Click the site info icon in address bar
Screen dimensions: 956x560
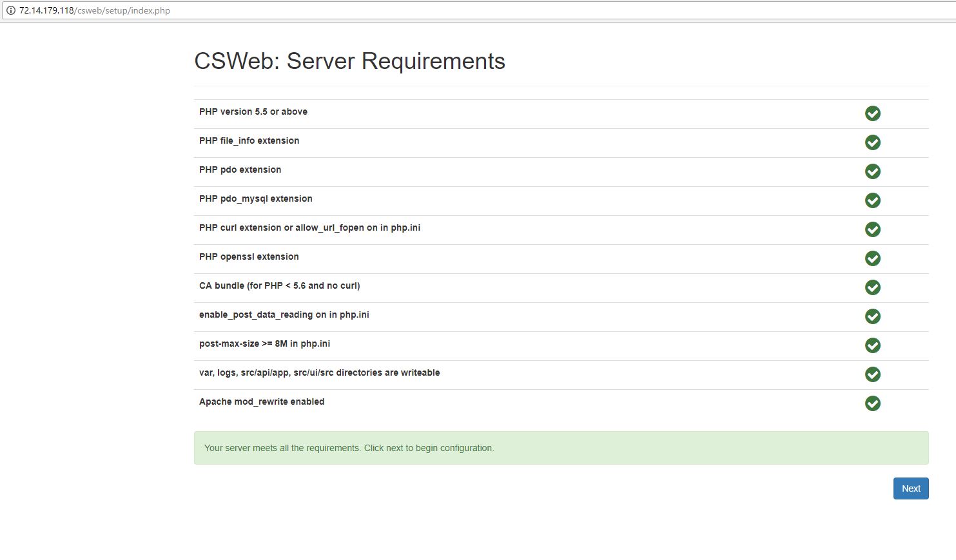(10, 10)
